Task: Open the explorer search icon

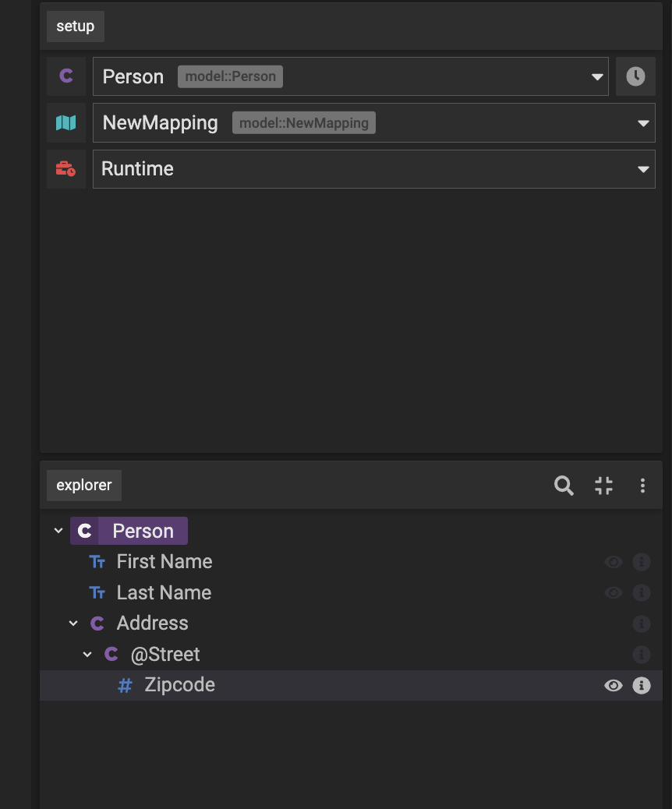Action: pyautogui.click(x=564, y=486)
